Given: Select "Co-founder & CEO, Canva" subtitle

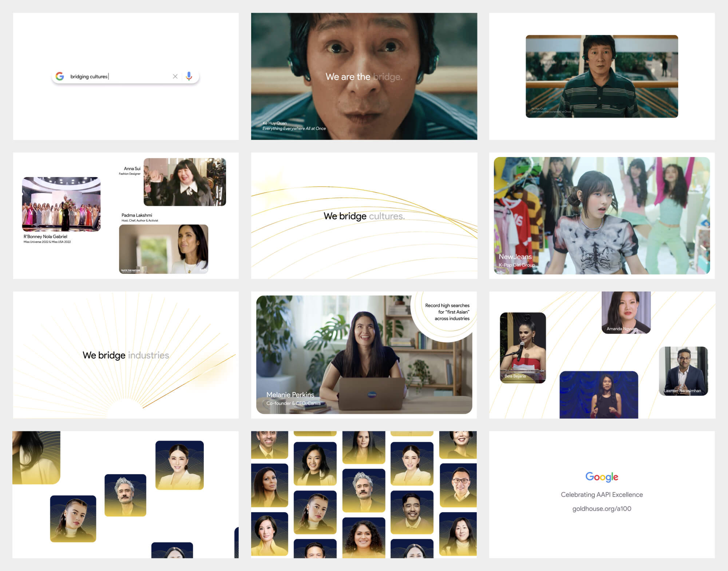Looking at the screenshot, I should pos(293,403).
